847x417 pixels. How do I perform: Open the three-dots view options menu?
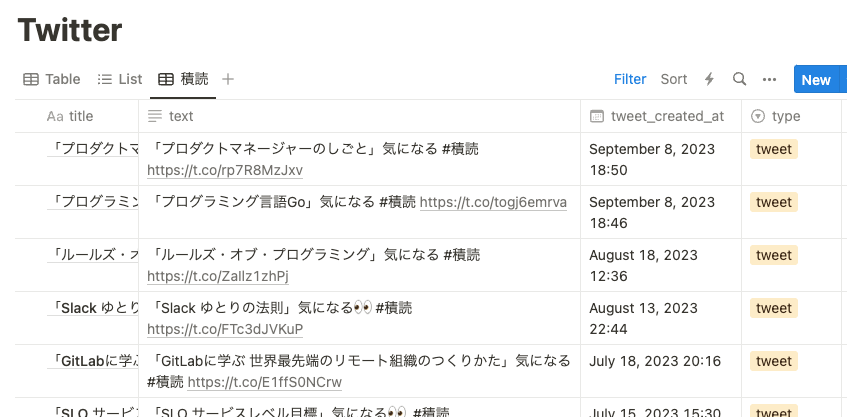coord(769,79)
